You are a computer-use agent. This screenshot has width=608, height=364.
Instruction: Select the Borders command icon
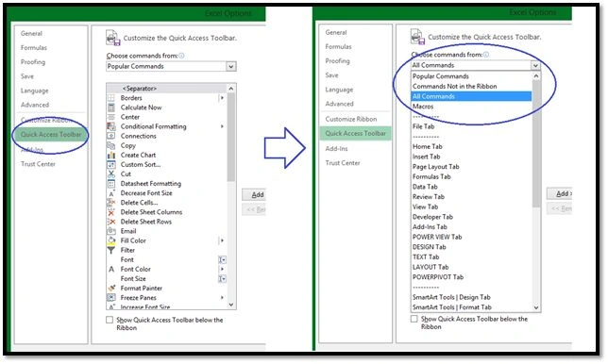click(x=111, y=98)
